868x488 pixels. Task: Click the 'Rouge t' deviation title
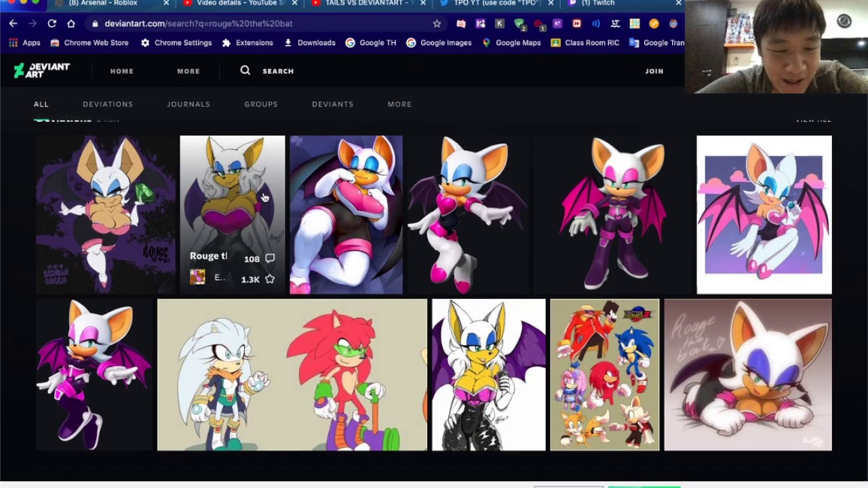tap(208, 256)
